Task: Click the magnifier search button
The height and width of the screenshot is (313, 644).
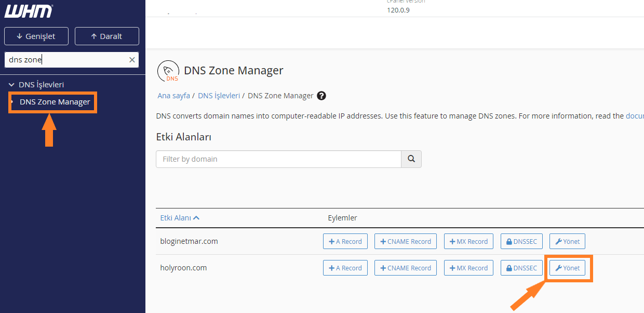Action: (411, 159)
